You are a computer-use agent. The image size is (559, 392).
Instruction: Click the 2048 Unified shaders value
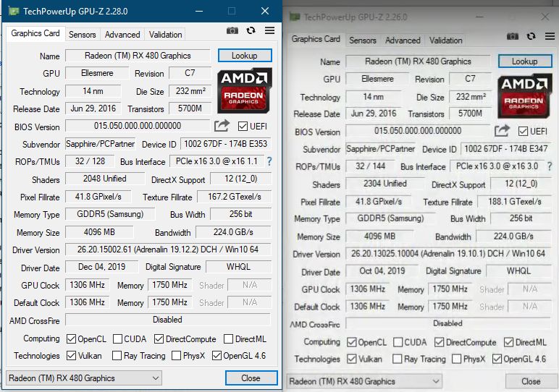click(105, 179)
